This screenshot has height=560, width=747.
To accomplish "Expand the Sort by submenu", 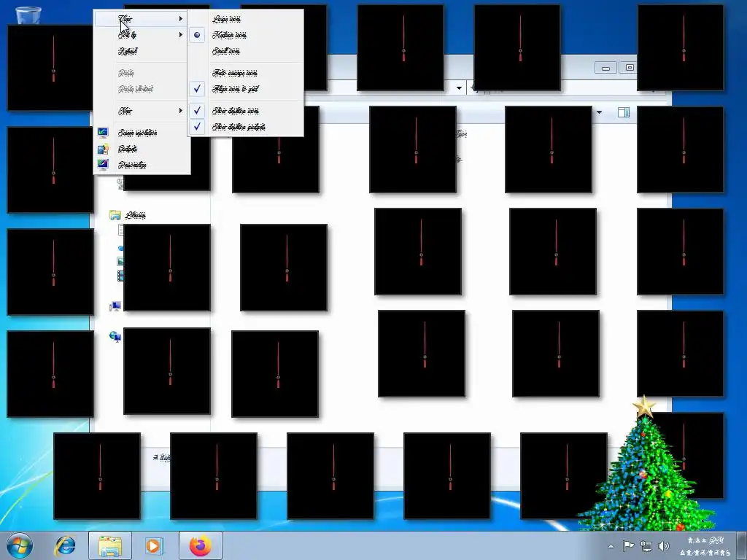I will 141,35.
